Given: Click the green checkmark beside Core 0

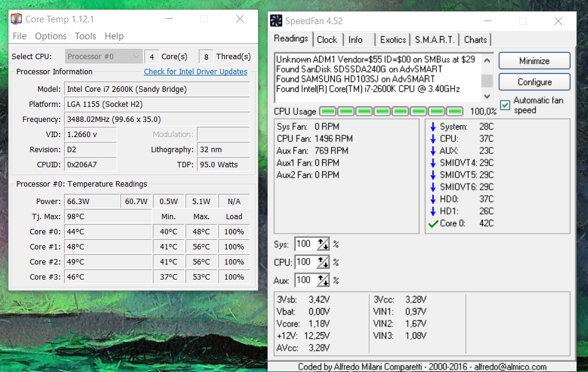Looking at the screenshot, I should (433, 223).
